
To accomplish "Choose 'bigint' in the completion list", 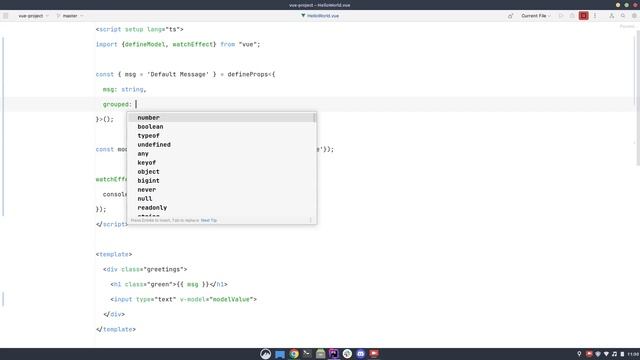I will [221, 180].
